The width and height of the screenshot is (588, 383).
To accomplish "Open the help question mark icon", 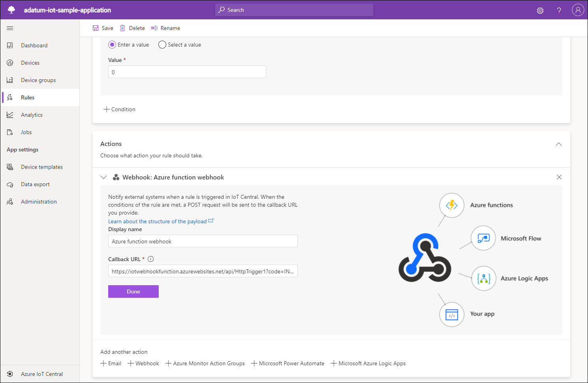I will pos(559,11).
